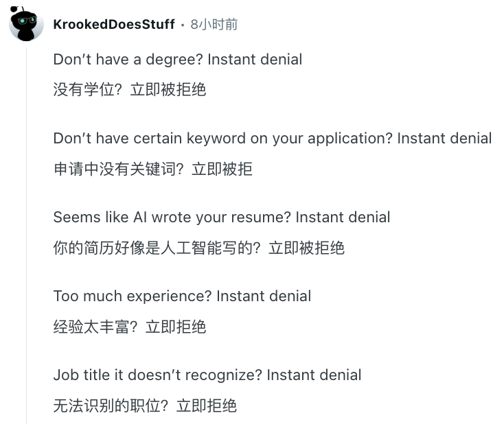504x424 pixels.
Task: Select the translated line 经验太丰富？立即拒绝
Action: pos(130,327)
